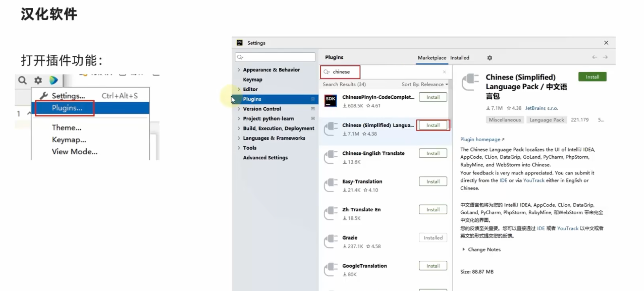Screen dimensions: 644x291
Task: Click the project-level marker icon on Version Control row
Action: [x=313, y=109]
